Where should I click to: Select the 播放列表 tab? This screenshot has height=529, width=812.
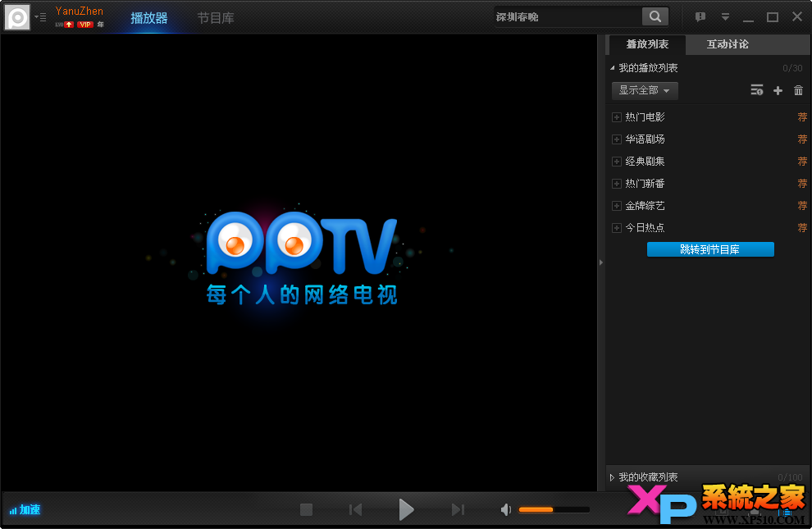(647, 44)
